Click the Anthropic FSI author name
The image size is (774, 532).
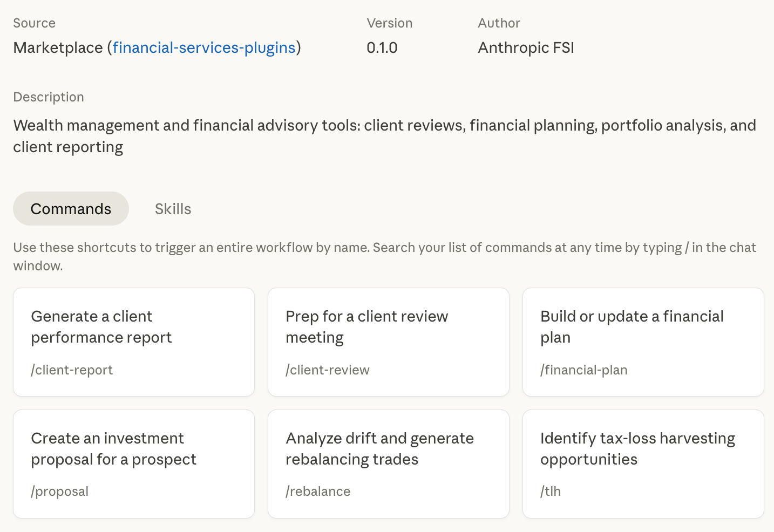coord(526,47)
